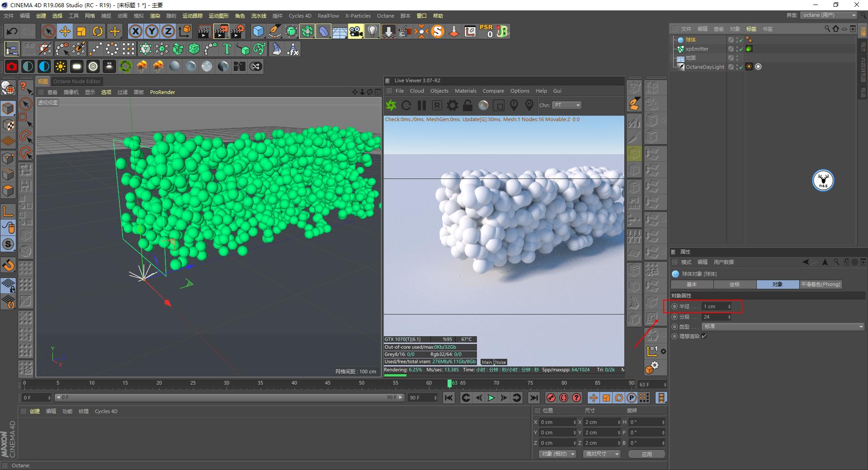Open the Octane Node Editor

[x=77, y=81]
